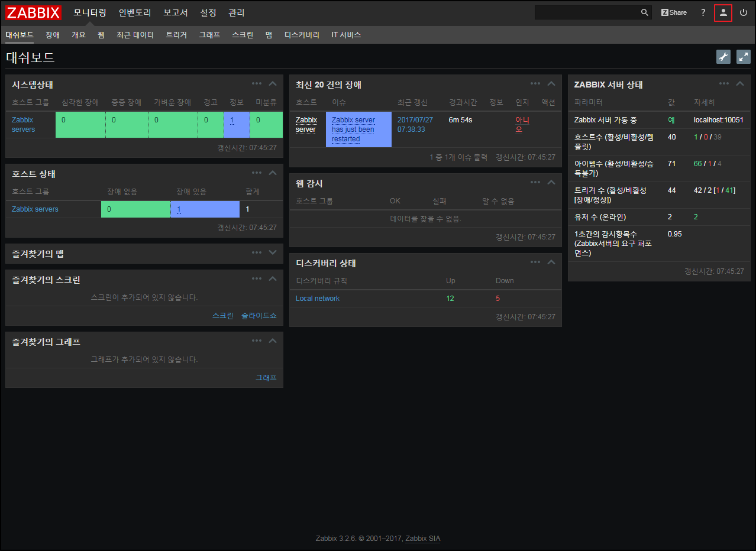Click the ZABBIX logo

[x=34, y=12]
